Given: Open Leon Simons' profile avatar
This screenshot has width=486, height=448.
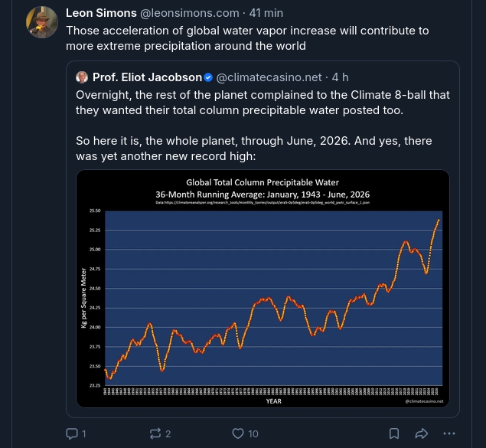Looking at the screenshot, I should pyautogui.click(x=42, y=22).
